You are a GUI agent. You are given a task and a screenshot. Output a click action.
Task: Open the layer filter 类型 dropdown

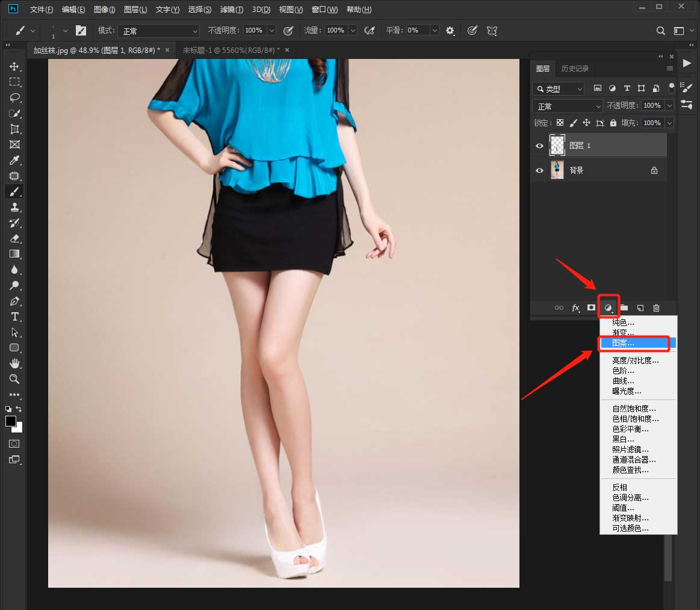click(x=559, y=89)
